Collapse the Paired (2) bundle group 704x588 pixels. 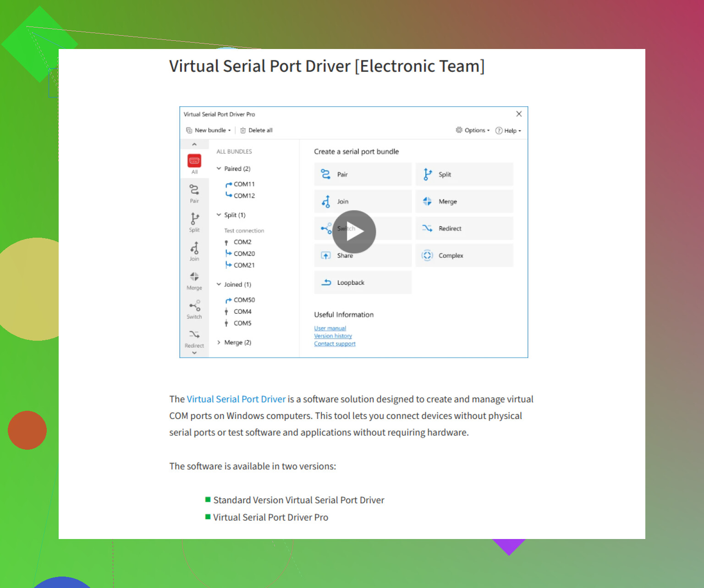tap(219, 169)
